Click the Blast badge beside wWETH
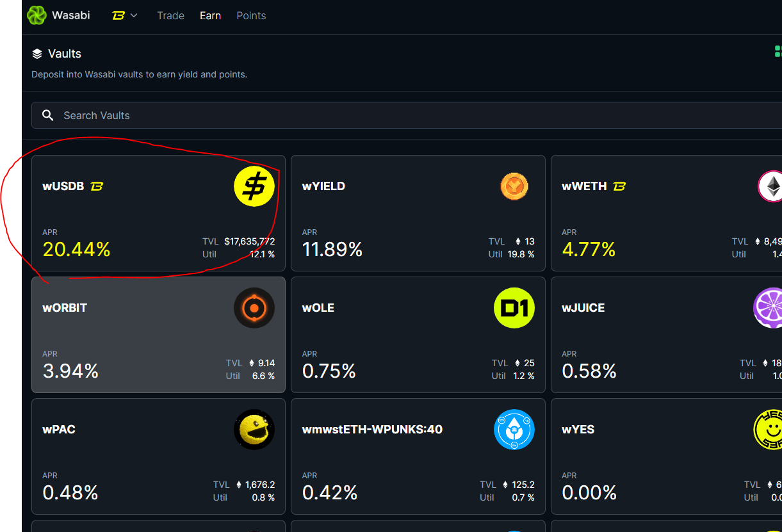This screenshot has height=532, width=782. [619, 186]
